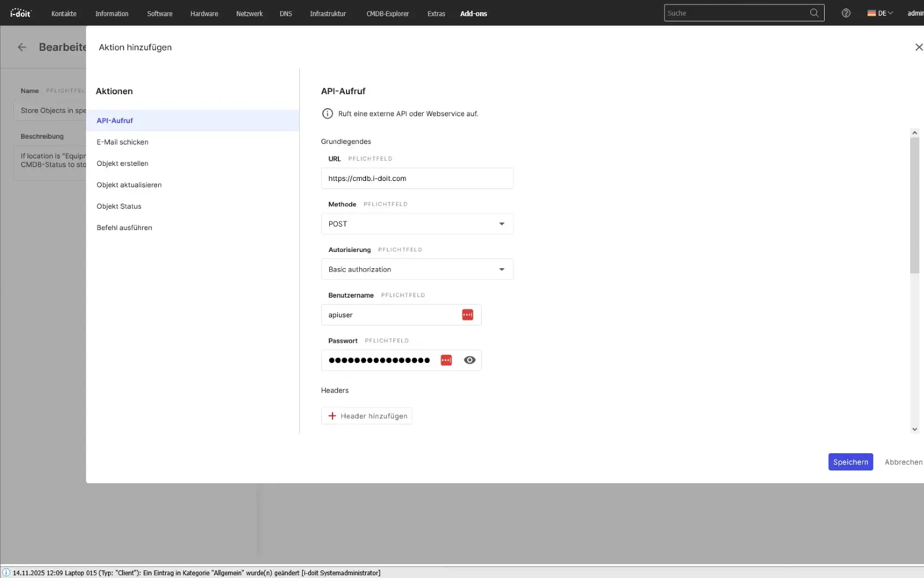Click the info icon in the status bar
Viewport: 924px width, 578px height.
[x=6, y=572]
